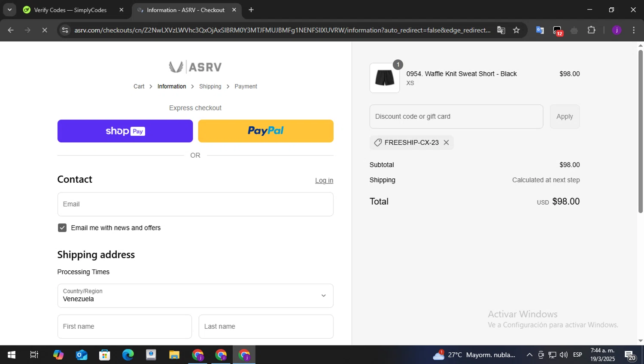Open the network icon in tray
The height and width of the screenshot is (364, 644).
[553, 355]
